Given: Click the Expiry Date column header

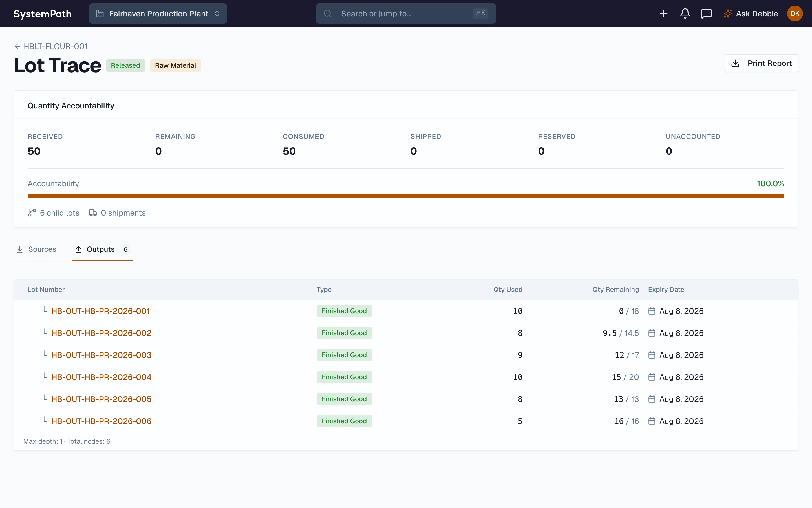Looking at the screenshot, I should tap(666, 290).
